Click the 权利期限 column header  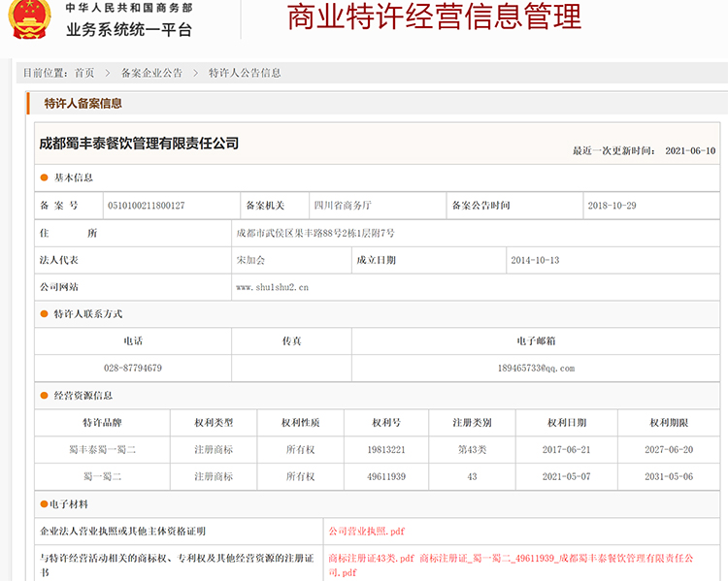point(669,423)
